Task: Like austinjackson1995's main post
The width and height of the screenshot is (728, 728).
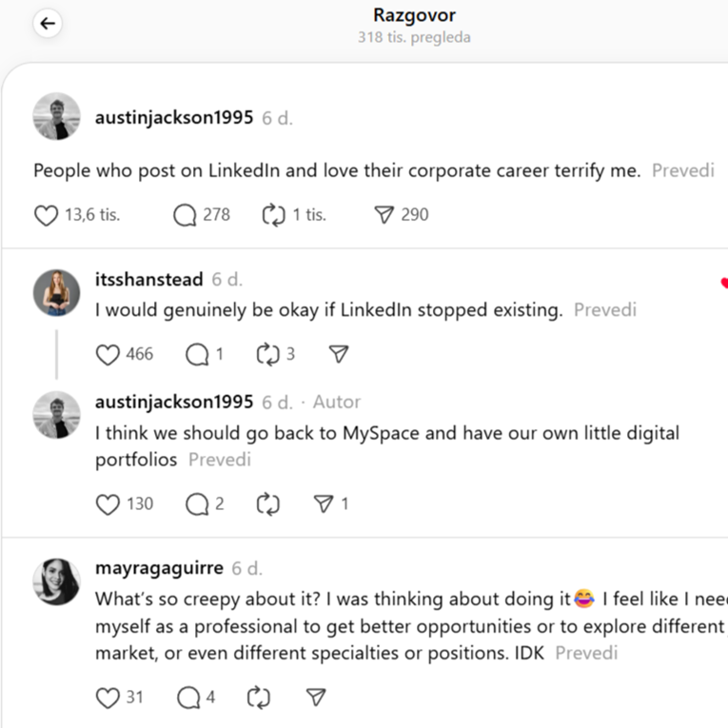Action: pos(47,215)
